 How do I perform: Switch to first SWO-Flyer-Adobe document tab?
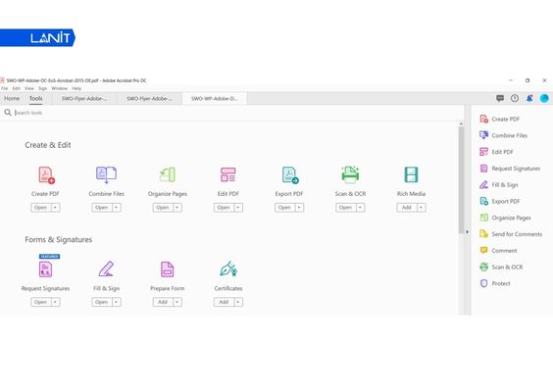coord(84,99)
